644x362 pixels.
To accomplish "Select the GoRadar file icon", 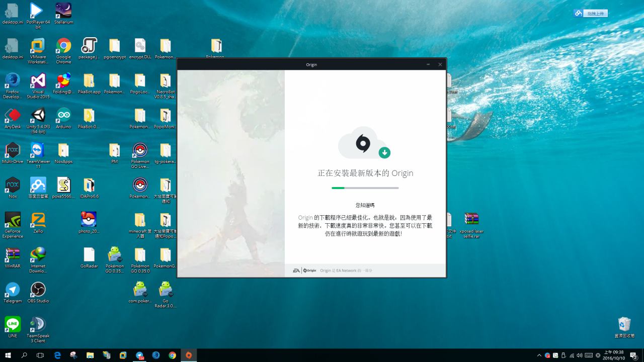I will click(x=89, y=257).
